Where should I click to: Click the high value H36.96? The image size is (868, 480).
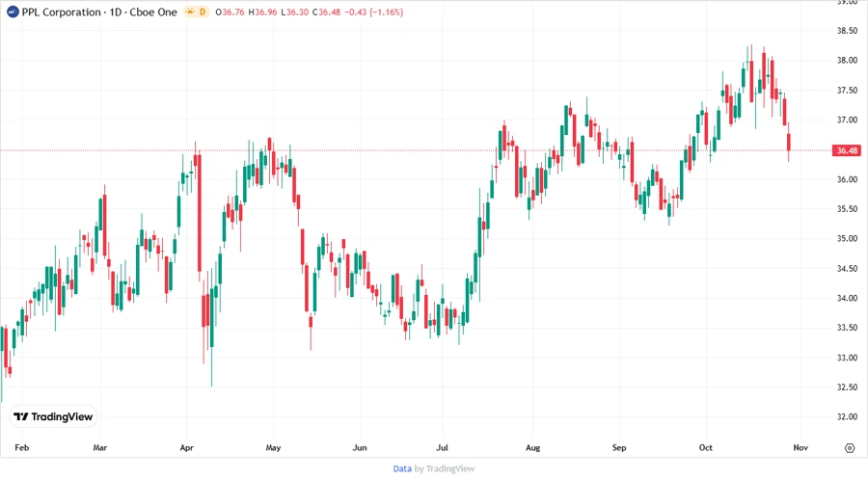tap(262, 13)
